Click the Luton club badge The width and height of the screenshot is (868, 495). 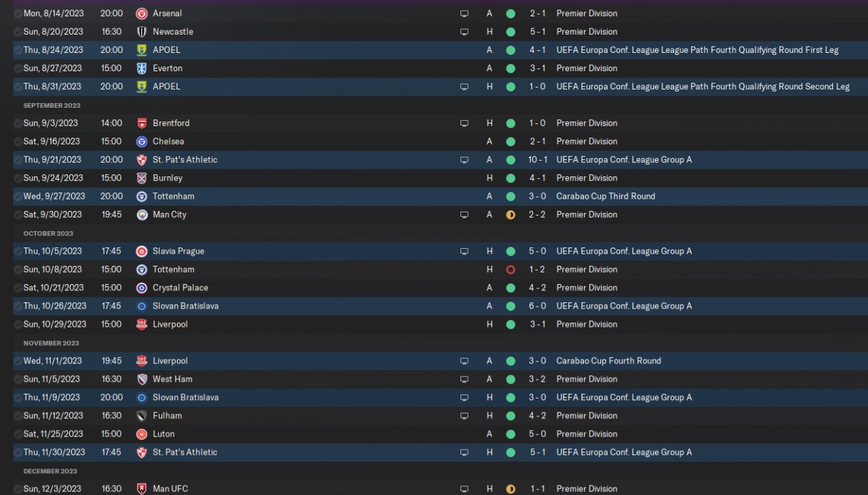tap(142, 435)
